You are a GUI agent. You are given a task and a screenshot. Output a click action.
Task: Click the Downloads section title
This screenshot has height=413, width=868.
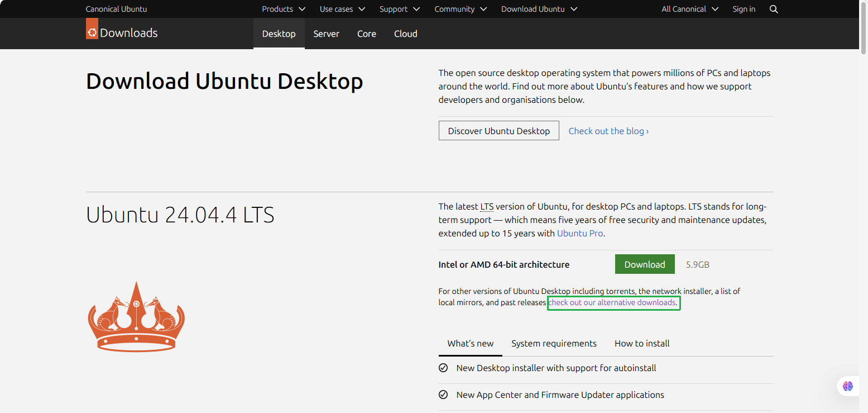129,33
